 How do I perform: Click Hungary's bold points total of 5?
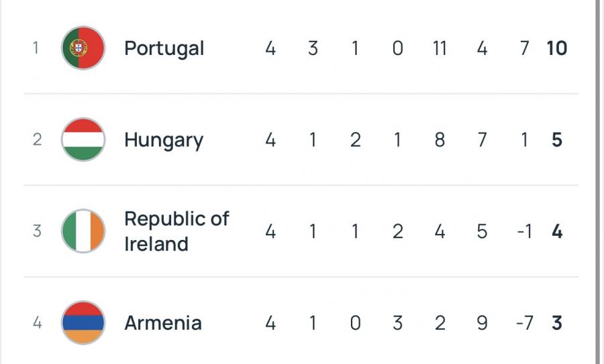pos(556,139)
